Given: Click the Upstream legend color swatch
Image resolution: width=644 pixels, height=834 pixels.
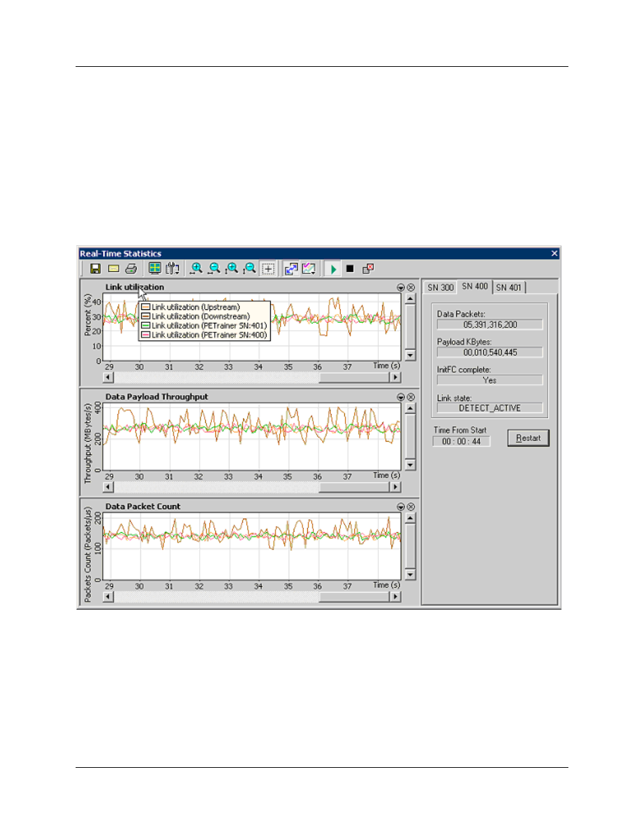Looking at the screenshot, I should pyautogui.click(x=145, y=307).
